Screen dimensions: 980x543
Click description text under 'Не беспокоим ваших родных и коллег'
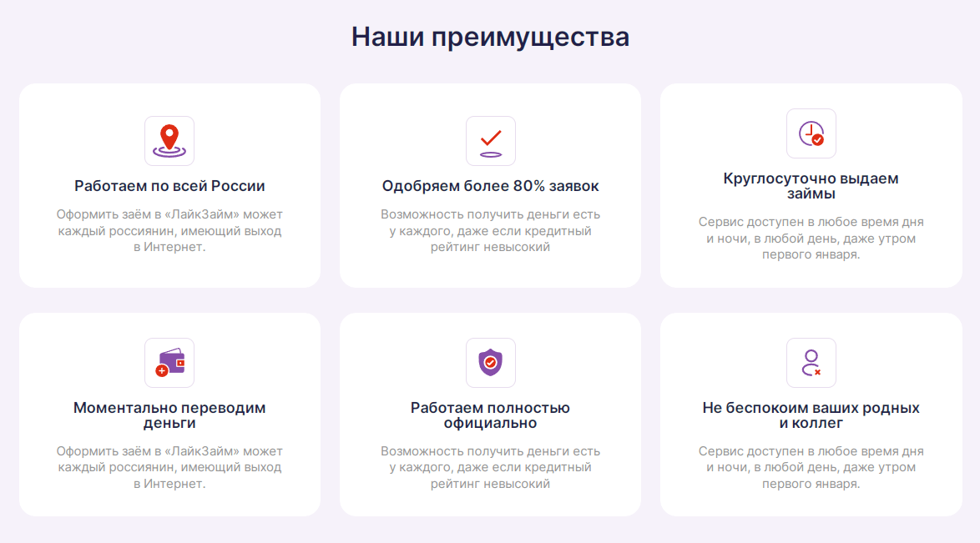(811, 468)
